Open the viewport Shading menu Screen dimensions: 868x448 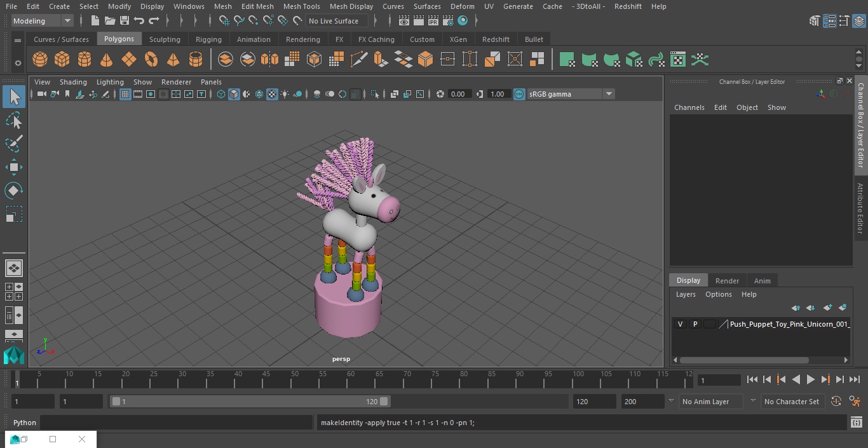(73, 82)
